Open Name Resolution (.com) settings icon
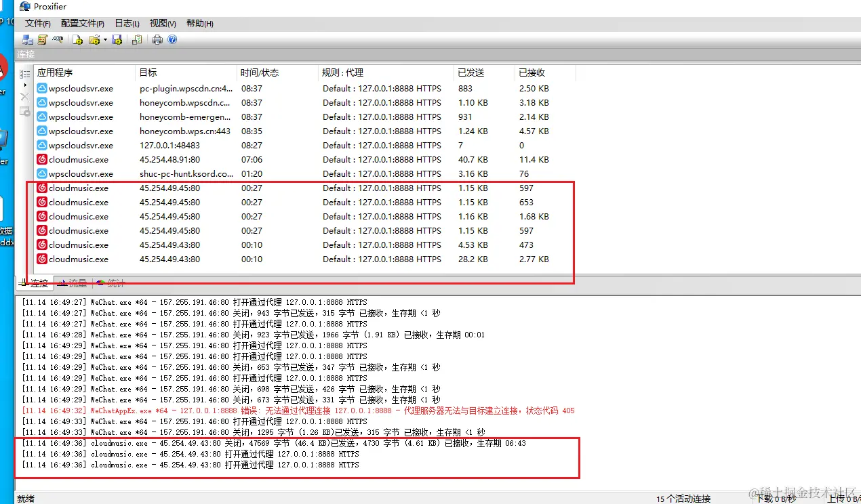The width and height of the screenshot is (861, 504). click(x=59, y=40)
